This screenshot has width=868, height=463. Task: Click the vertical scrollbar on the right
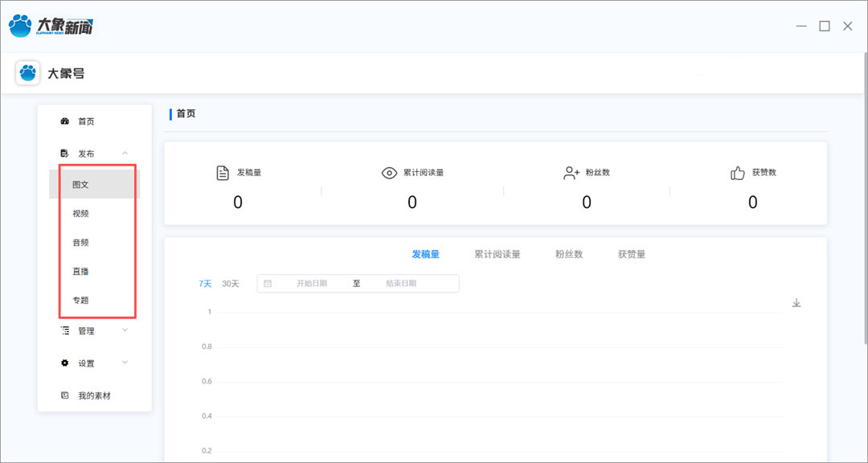point(866,197)
